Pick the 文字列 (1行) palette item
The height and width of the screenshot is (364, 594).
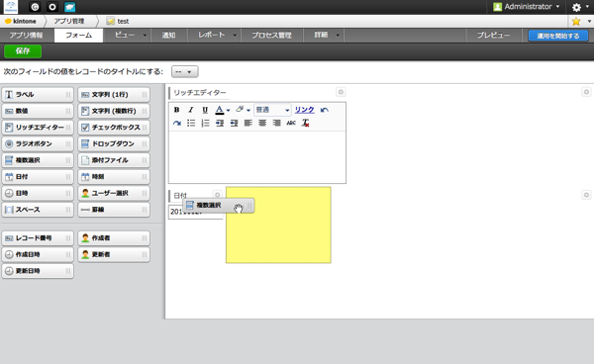[114, 95]
